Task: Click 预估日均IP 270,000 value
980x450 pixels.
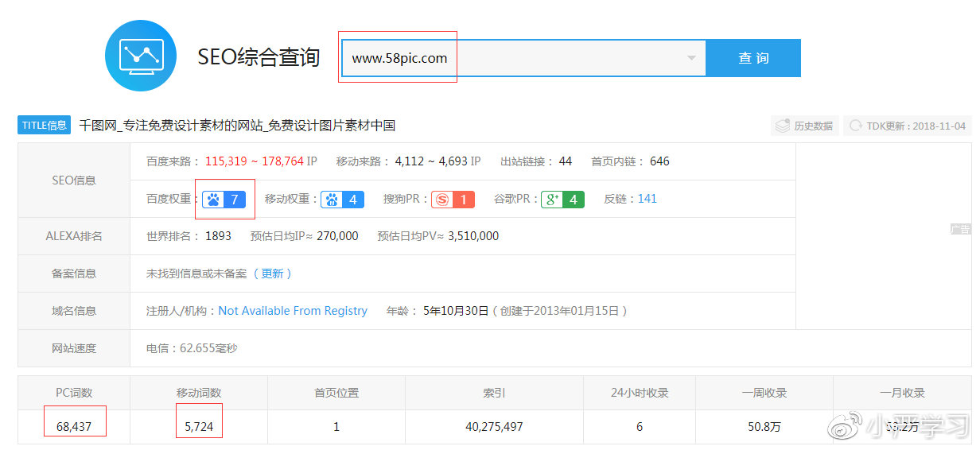Action: (x=337, y=236)
